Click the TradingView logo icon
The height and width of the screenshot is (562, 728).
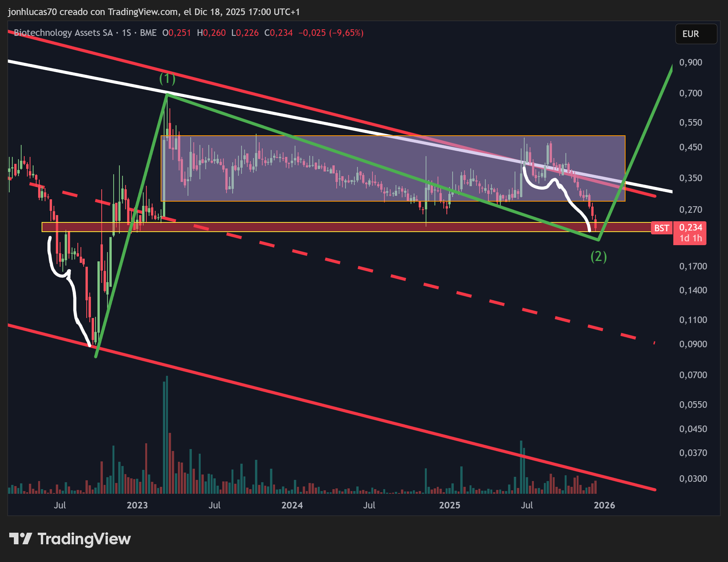[x=20, y=538]
